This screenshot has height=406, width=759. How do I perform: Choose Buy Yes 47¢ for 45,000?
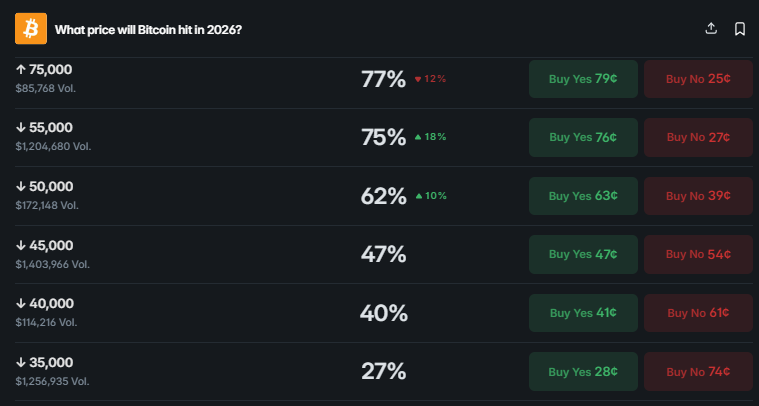pos(583,254)
